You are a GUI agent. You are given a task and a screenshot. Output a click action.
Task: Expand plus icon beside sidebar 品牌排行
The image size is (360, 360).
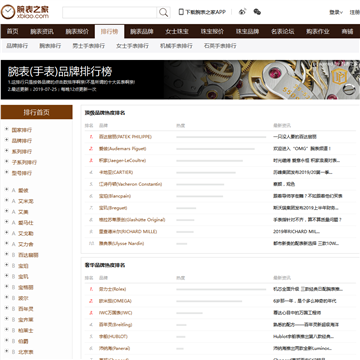(6, 140)
